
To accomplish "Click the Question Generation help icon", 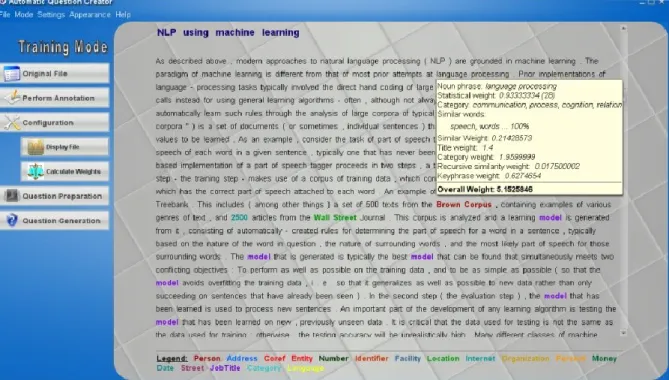I will 12,220.
